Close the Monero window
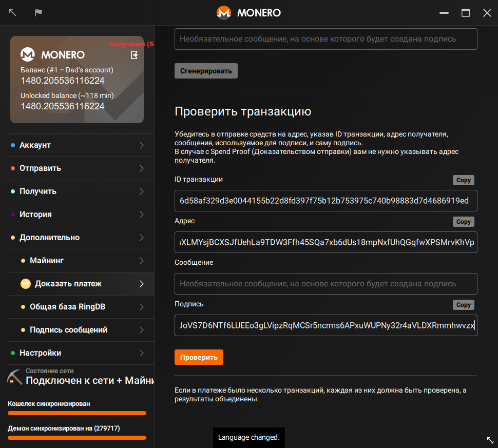498x448 pixels. tap(487, 13)
